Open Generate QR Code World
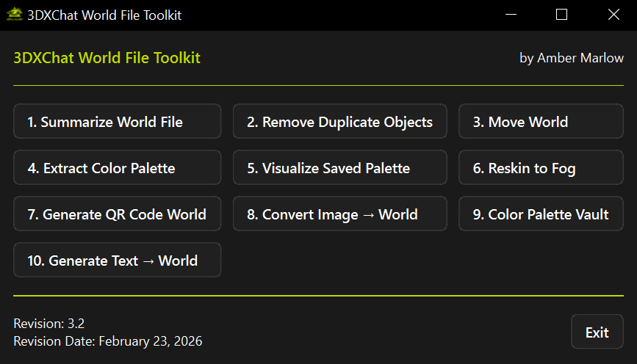 118,214
